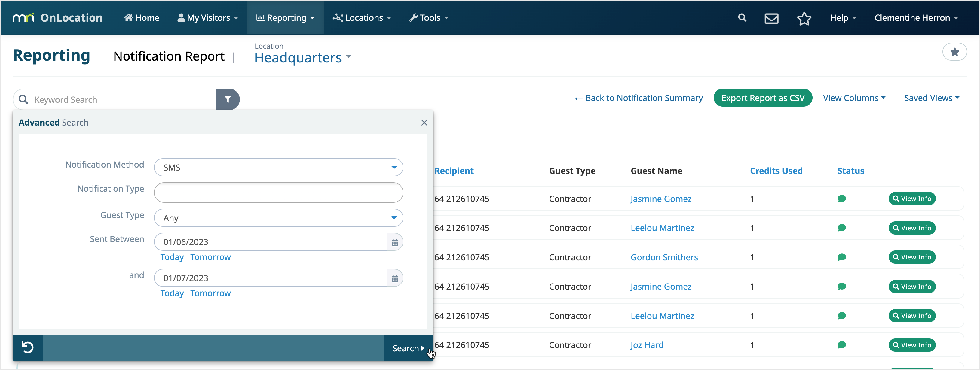View Info for first Leelou Martinez row
This screenshot has height=370, width=980.
pyautogui.click(x=911, y=228)
